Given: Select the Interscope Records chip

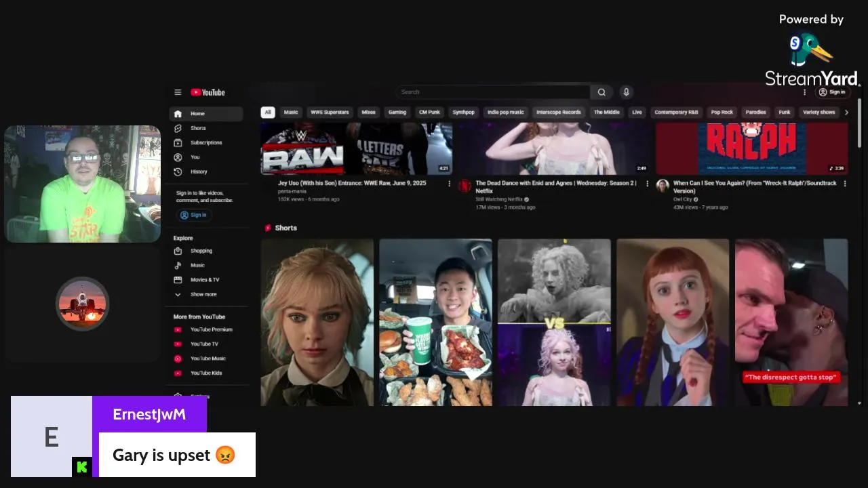Looking at the screenshot, I should pyautogui.click(x=559, y=112).
